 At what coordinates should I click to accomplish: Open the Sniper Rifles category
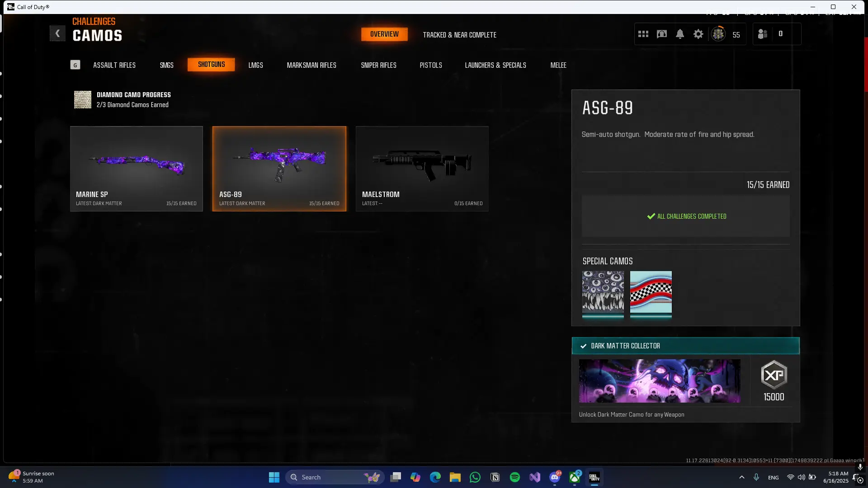pos(378,65)
